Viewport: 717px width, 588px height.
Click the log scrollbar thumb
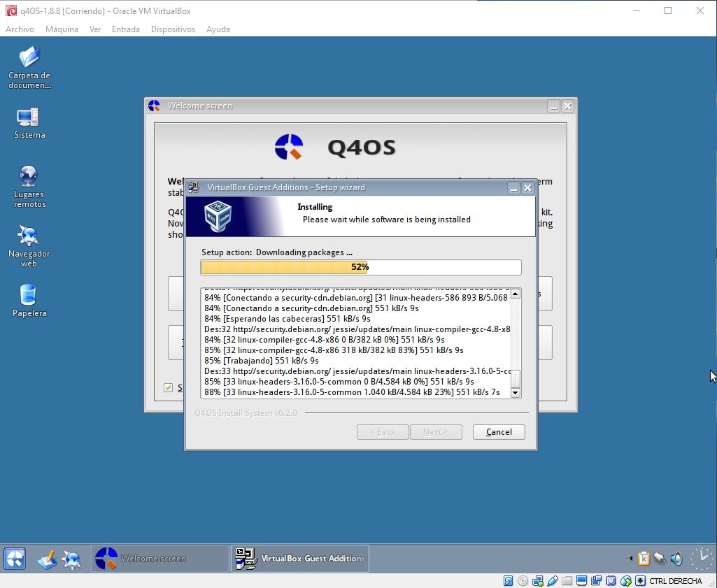tap(516, 378)
